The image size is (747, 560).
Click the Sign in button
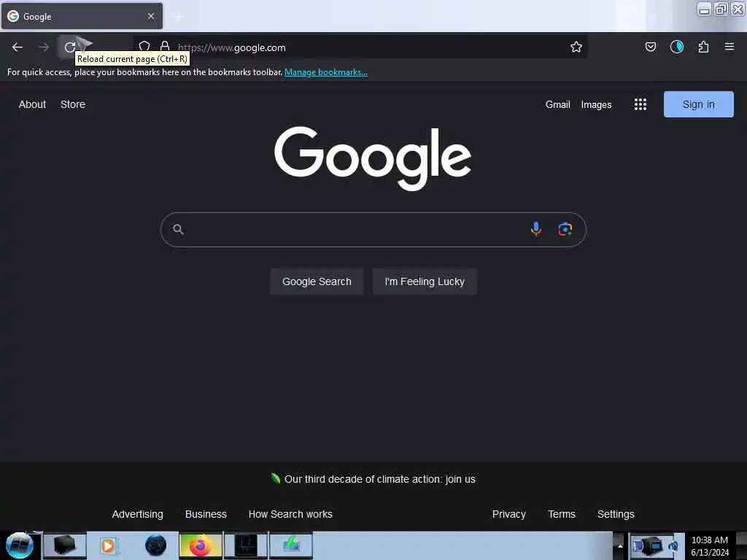(x=698, y=104)
